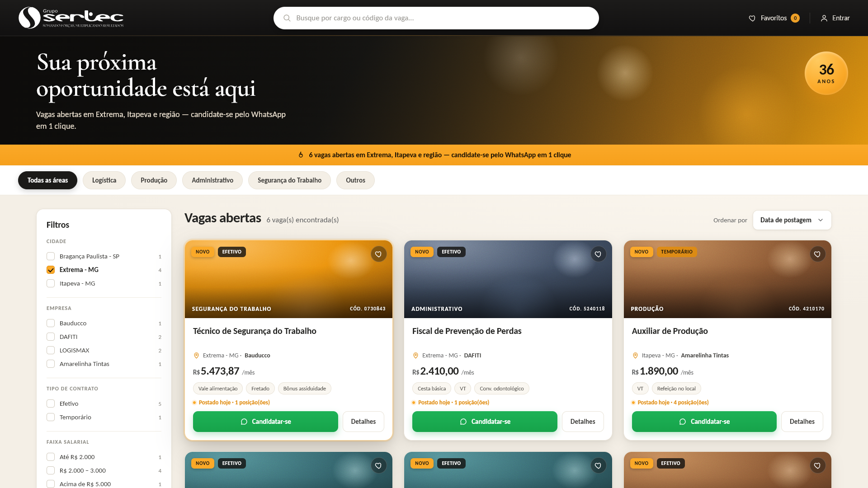Click the 6 vaga(s) encontrada(s) count text

(x=302, y=220)
